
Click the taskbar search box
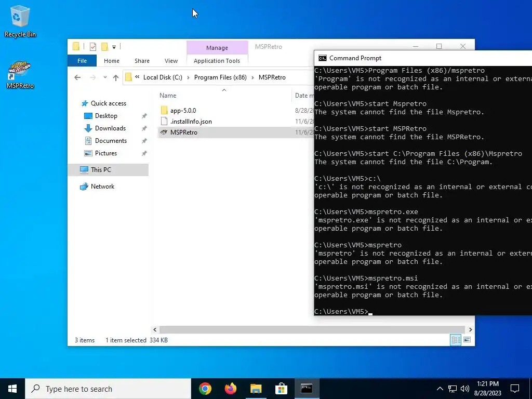point(108,389)
